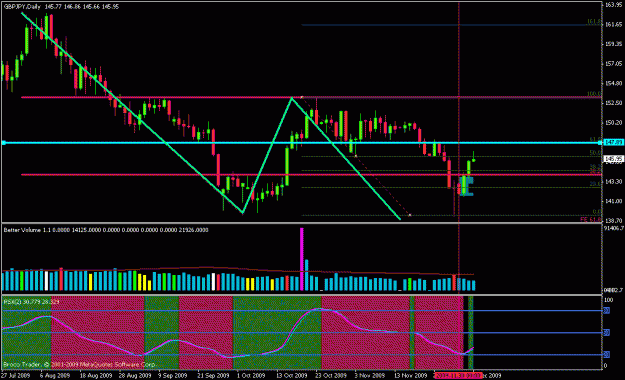625x380 pixels.
Task: Click the Fibonacci 50.0 level label
Action: 595,153
